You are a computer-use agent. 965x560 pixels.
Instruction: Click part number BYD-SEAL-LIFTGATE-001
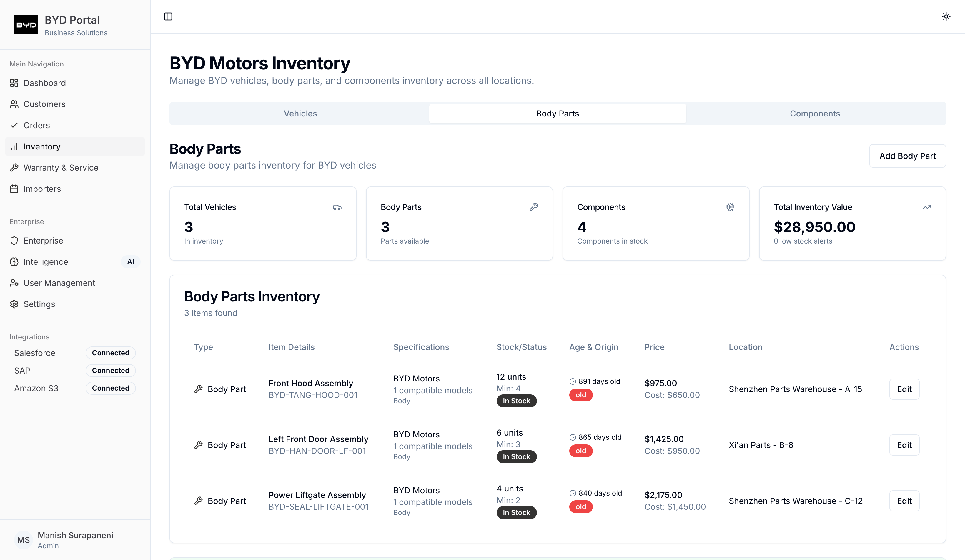(x=319, y=507)
